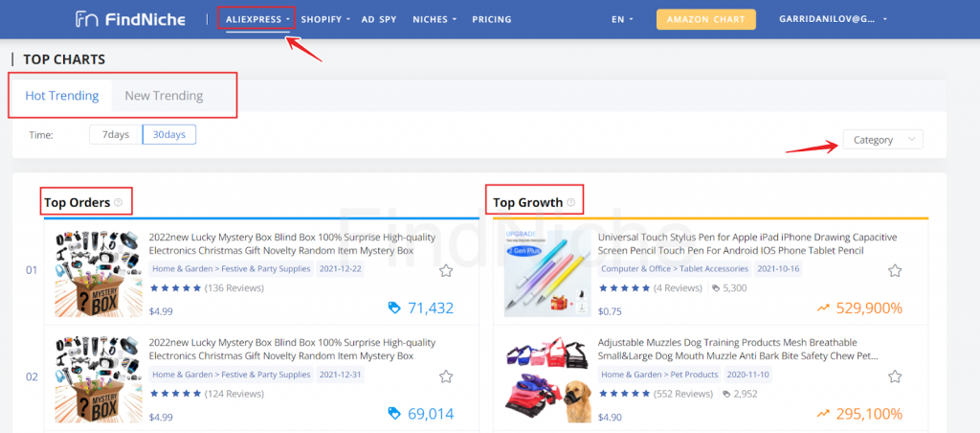Click the 2021-10-16 date tag
The width and height of the screenshot is (980, 433).
(x=777, y=269)
